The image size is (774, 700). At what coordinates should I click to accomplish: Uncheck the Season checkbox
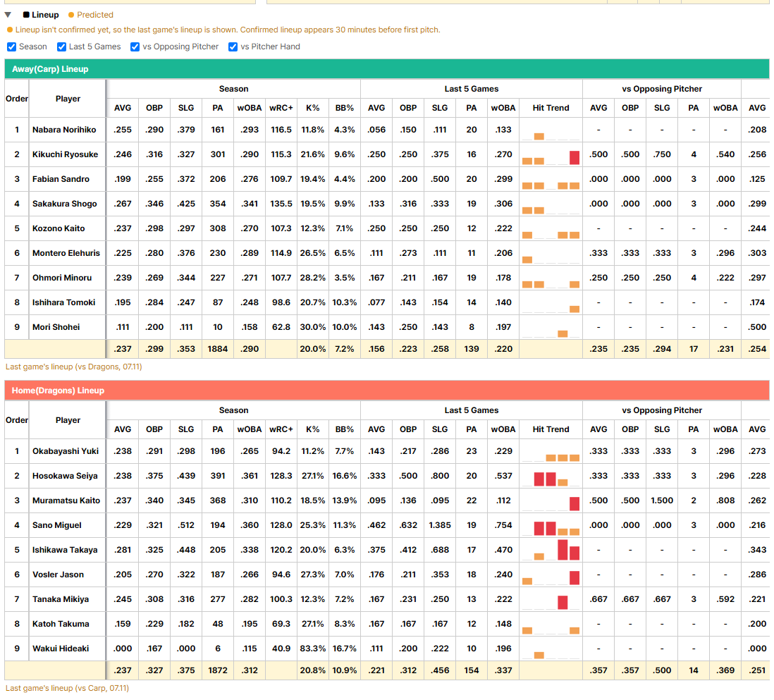pyautogui.click(x=11, y=47)
